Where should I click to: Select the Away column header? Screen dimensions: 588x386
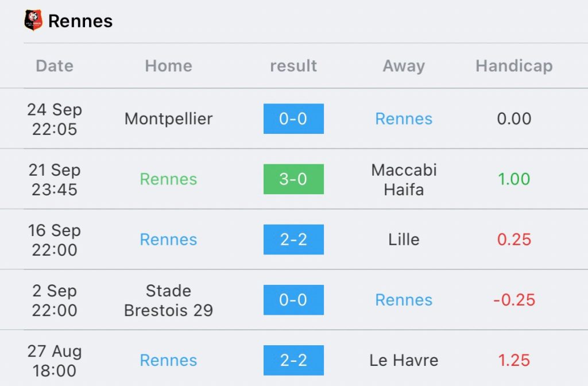[x=404, y=66]
